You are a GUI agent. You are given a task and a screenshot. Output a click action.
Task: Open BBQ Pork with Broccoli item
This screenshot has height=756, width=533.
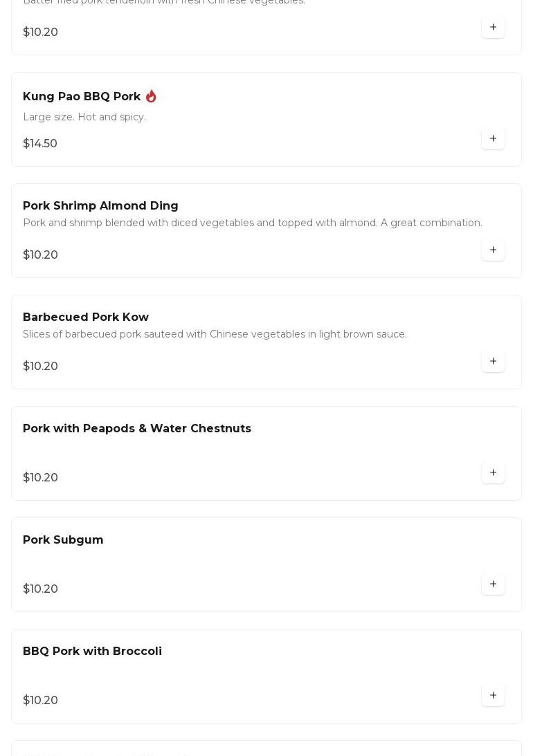pyautogui.click(x=92, y=651)
